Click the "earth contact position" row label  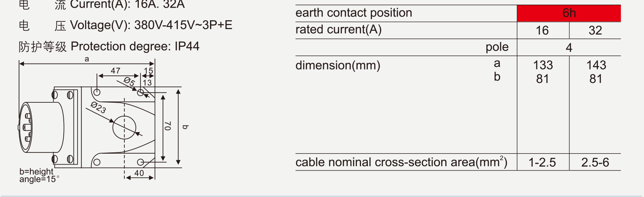[x=353, y=13]
